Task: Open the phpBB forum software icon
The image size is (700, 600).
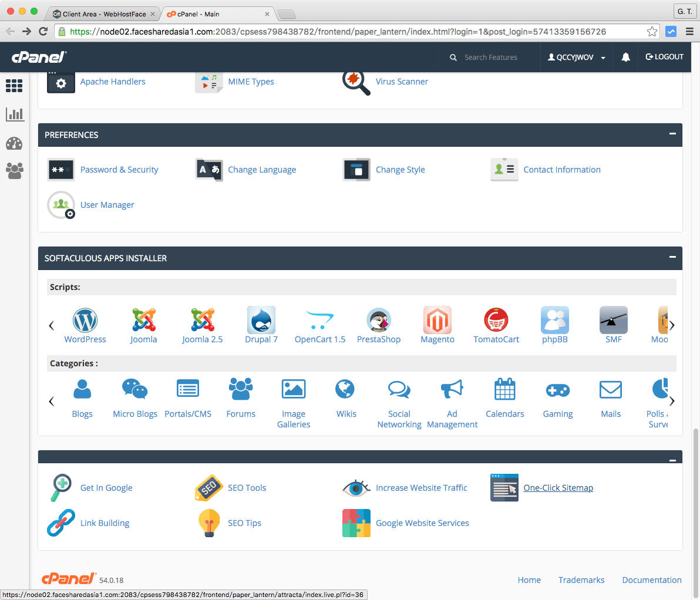Action: 554,320
